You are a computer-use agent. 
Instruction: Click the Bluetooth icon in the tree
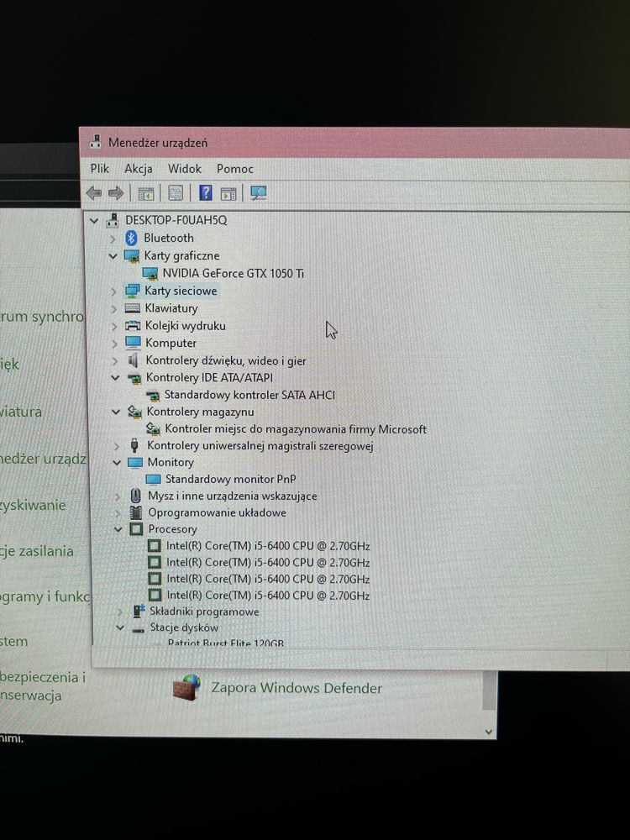[131, 238]
